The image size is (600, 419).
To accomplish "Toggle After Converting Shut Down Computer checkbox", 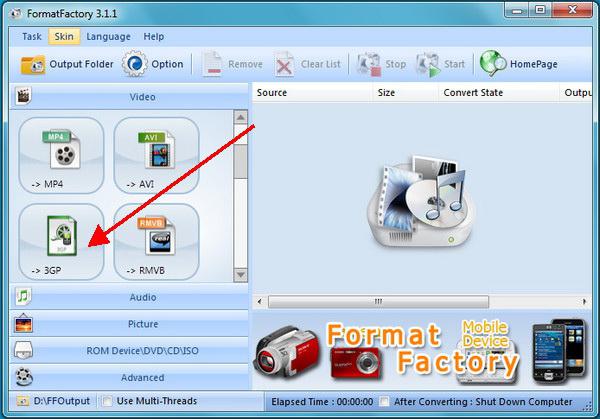I will click(385, 401).
